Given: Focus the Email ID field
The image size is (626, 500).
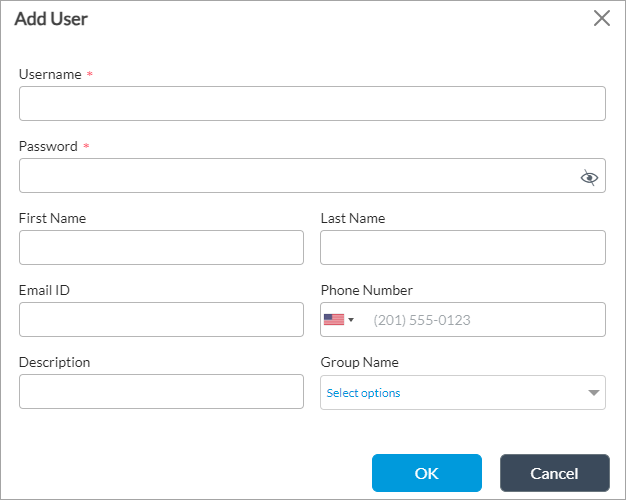Looking at the screenshot, I should pyautogui.click(x=161, y=320).
